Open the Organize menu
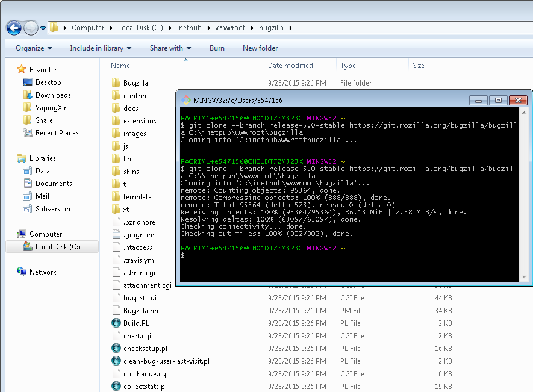533x392 pixels. [34, 48]
